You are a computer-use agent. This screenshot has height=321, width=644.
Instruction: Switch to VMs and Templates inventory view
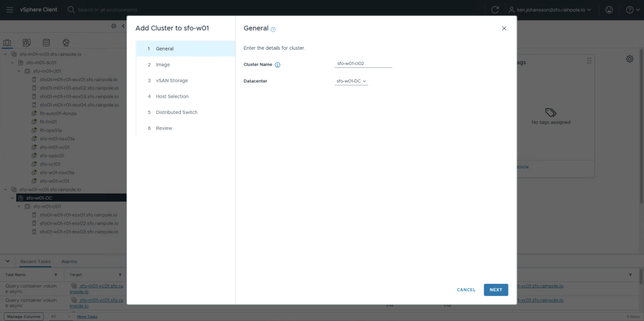click(26, 43)
